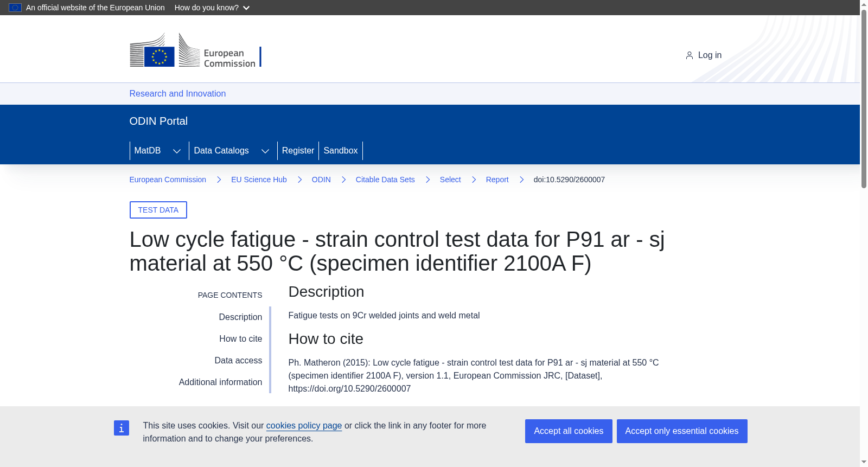Click Accept only essential cookies button
Viewport: 868px width, 467px height.
(x=682, y=431)
